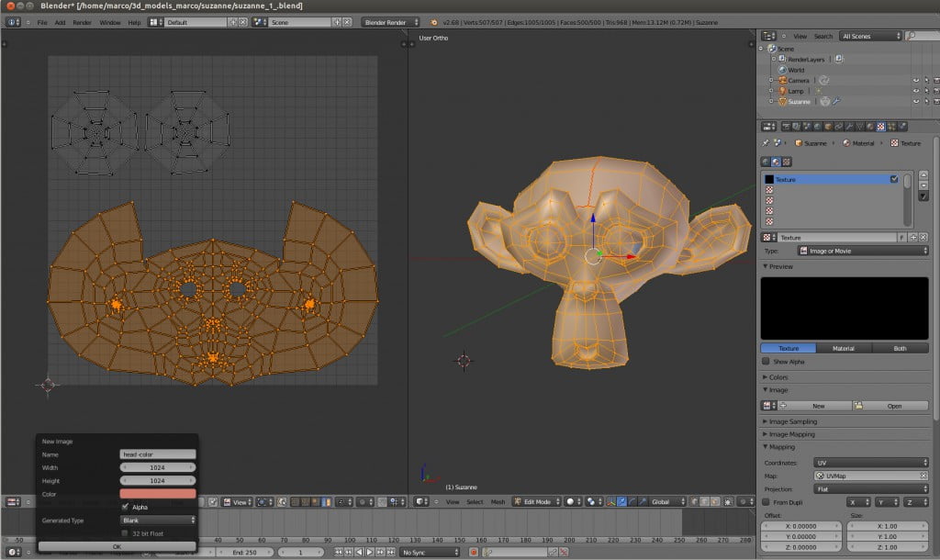Open the World properties tab icon
940x560 pixels.
click(818, 127)
